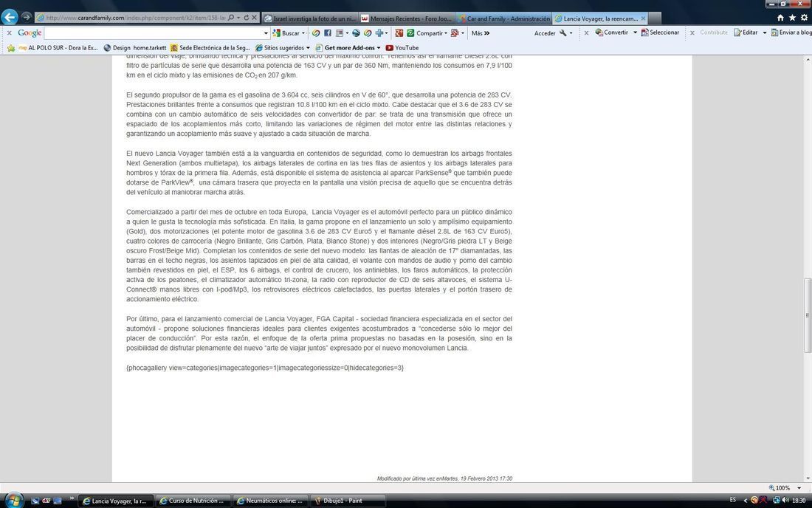
Task: Open the Google search box dropdown arrow
Action: click(266, 33)
